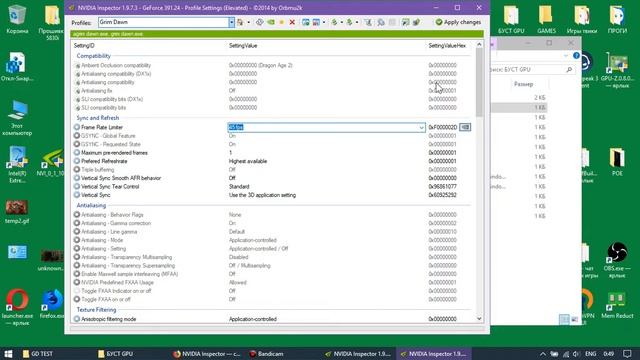The width and height of the screenshot is (640, 360).
Task: Select the Maximum pre-rendered frames row
Action: (x=271, y=153)
